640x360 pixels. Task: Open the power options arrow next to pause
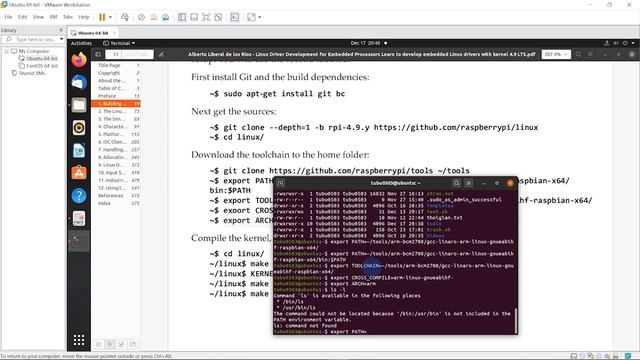point(110,17)
